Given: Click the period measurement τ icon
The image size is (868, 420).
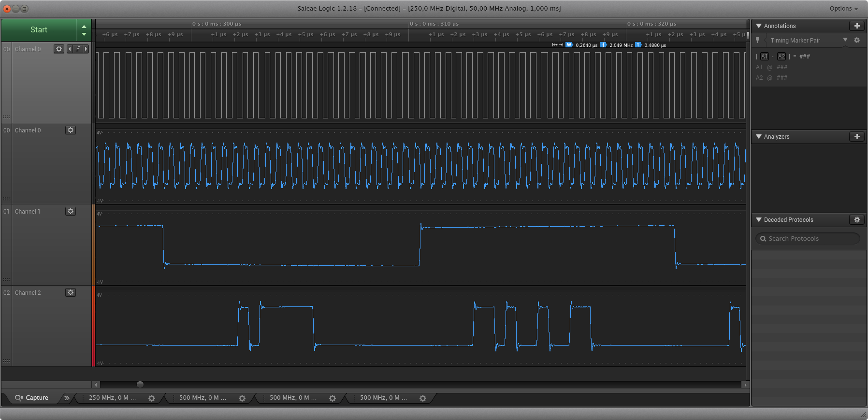Looking at the screenshot, I should click(638, 45).
